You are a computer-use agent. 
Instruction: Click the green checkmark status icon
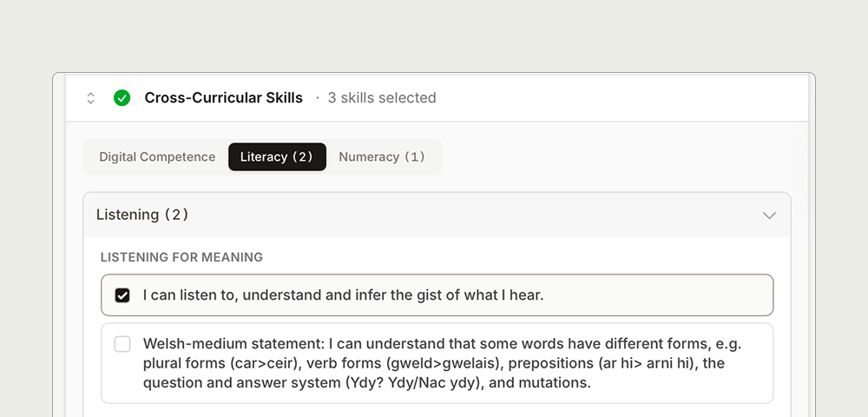[x=122, y=98]
